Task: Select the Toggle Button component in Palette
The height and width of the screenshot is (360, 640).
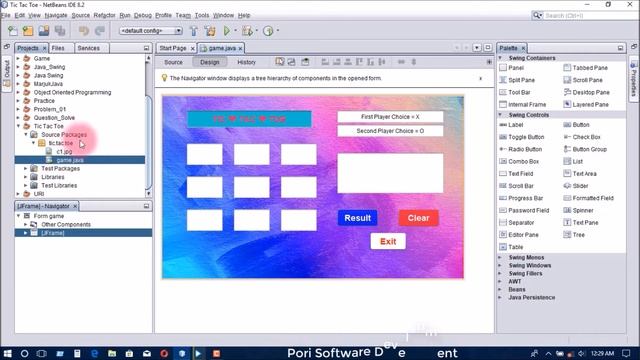Action: (x=522, y=137)
